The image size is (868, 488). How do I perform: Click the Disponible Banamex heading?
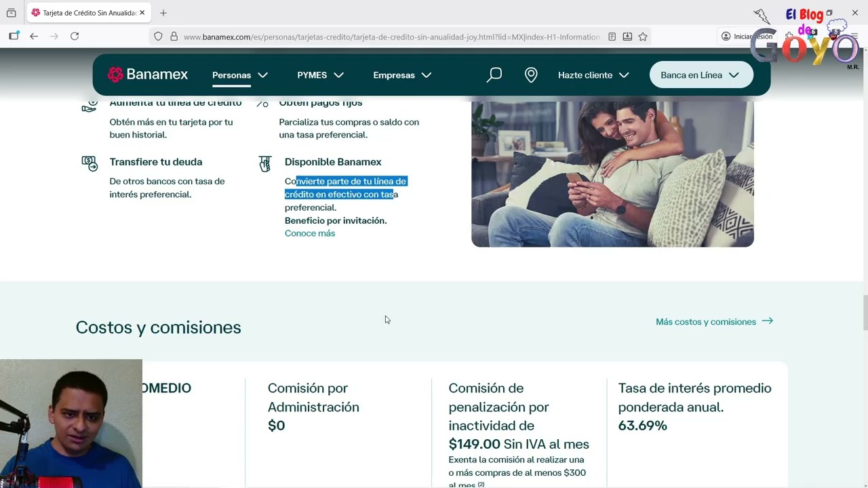pos(333,162)
